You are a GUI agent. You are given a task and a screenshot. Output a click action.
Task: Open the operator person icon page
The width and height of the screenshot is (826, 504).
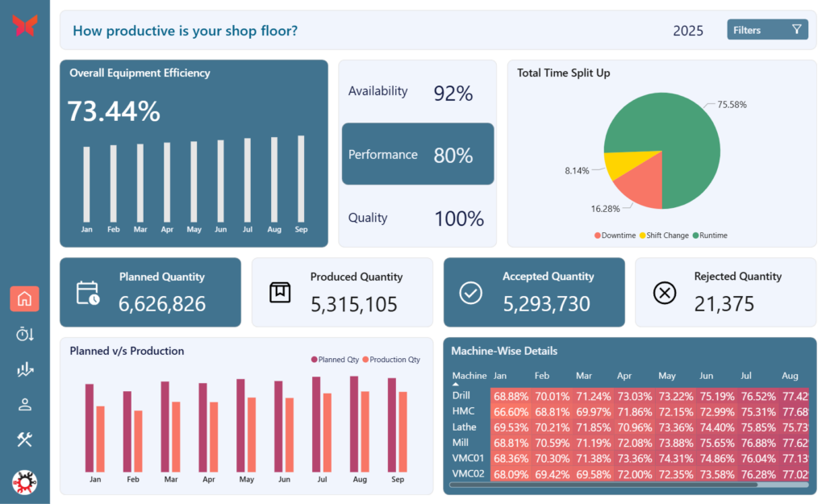[x=24, y=404]
